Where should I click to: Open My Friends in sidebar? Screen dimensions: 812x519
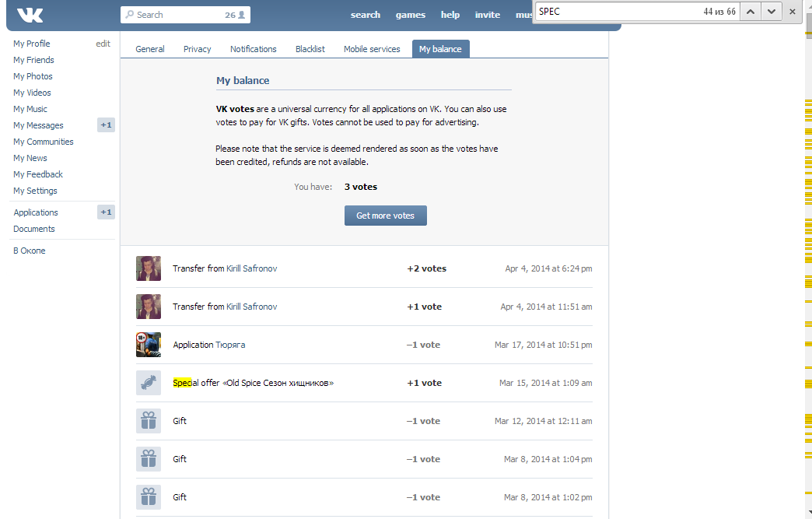[33, 60]
